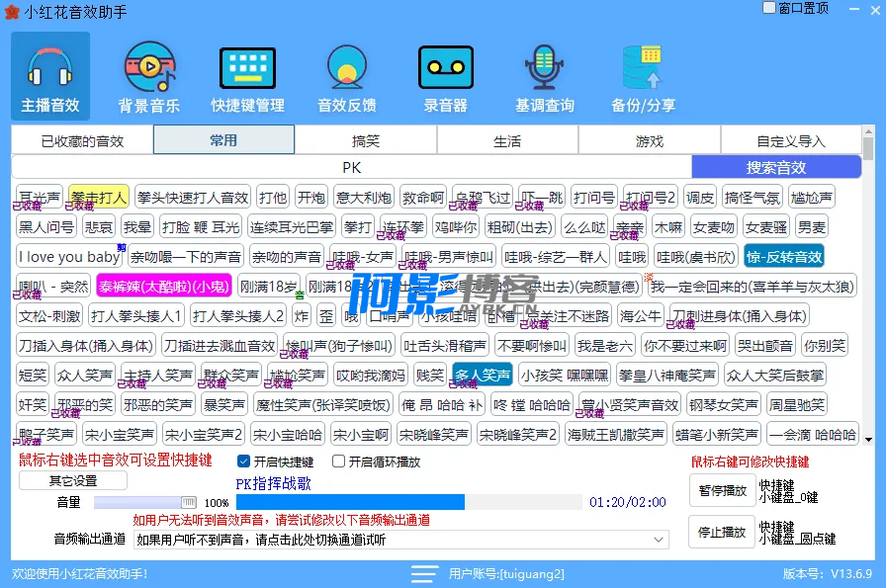
Task: Click the hamburger menu icon in status bar
Action: tap(424, 574)
